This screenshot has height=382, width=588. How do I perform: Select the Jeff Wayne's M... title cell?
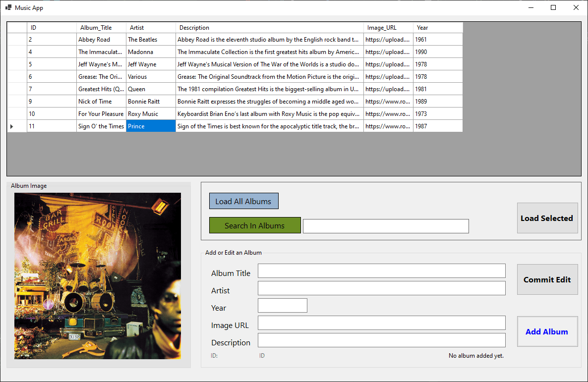coord(101,64)
